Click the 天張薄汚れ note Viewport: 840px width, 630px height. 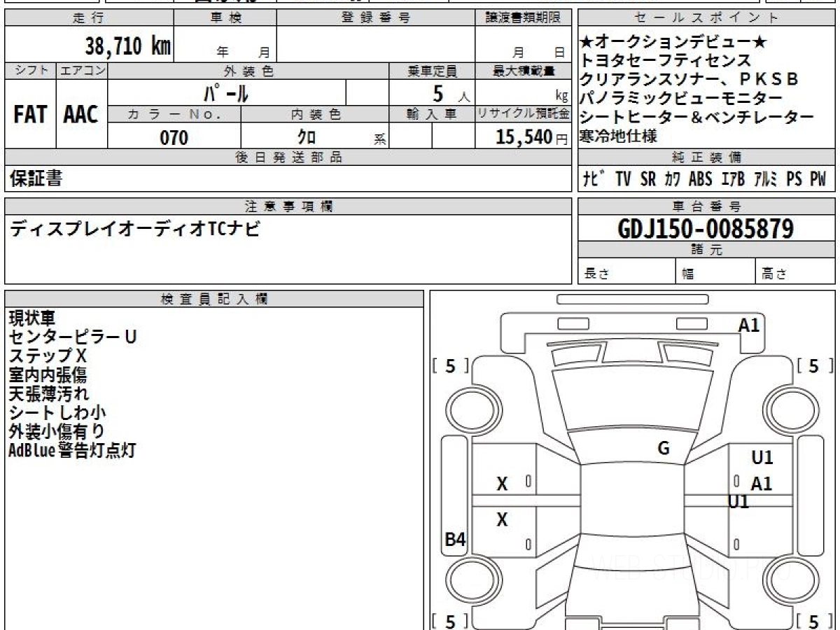(x=49, y=393)
